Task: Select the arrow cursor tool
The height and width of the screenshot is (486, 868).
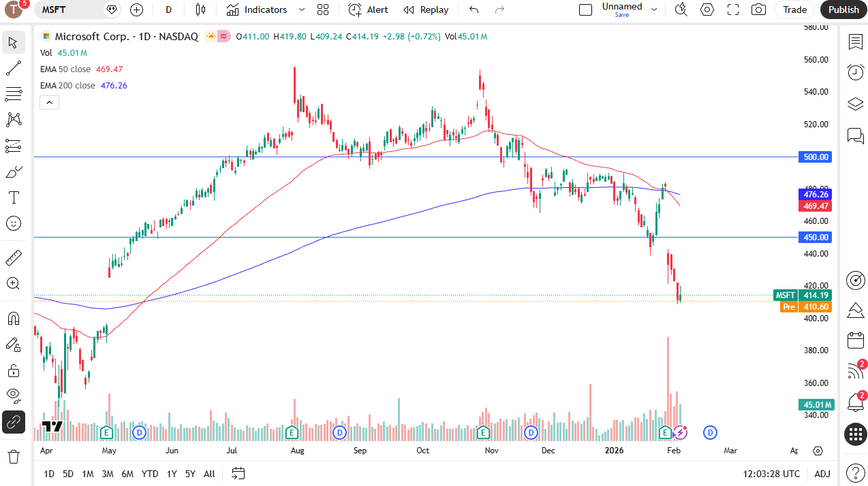Action: pos(13,42)
